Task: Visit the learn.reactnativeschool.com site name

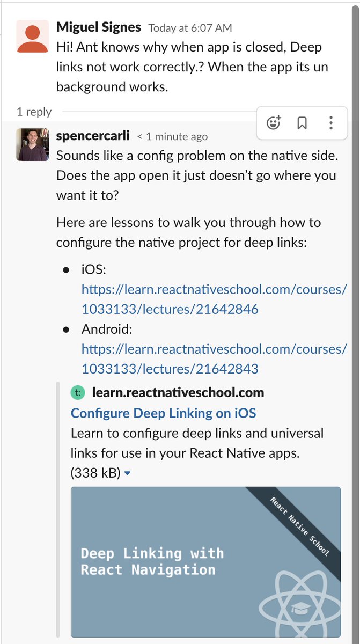Action: tap(178, 392)
